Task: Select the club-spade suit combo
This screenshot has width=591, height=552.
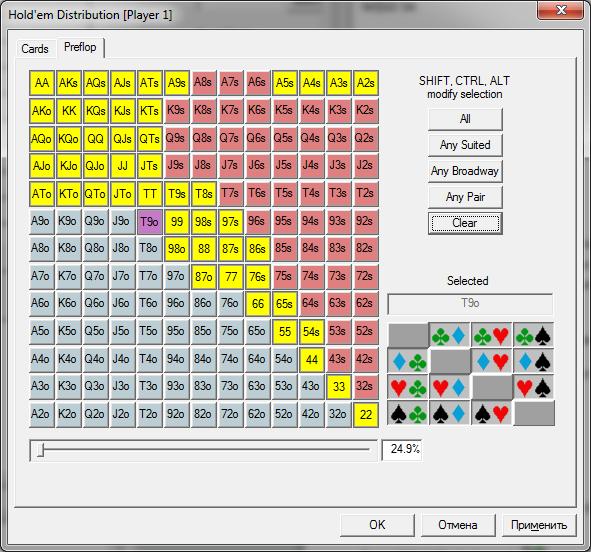Action: coord(533,335)
